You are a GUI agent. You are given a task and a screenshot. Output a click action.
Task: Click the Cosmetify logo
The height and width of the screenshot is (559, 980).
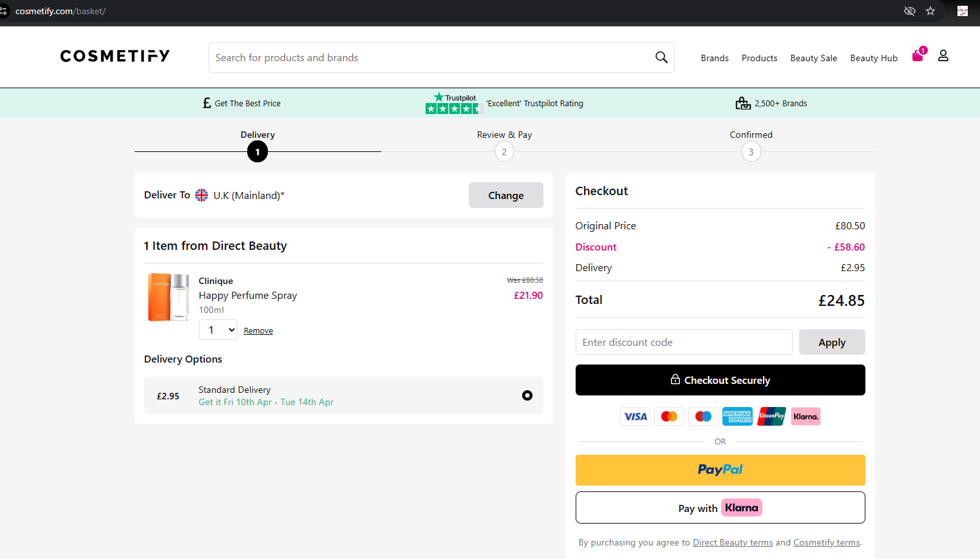click(115, 56)
